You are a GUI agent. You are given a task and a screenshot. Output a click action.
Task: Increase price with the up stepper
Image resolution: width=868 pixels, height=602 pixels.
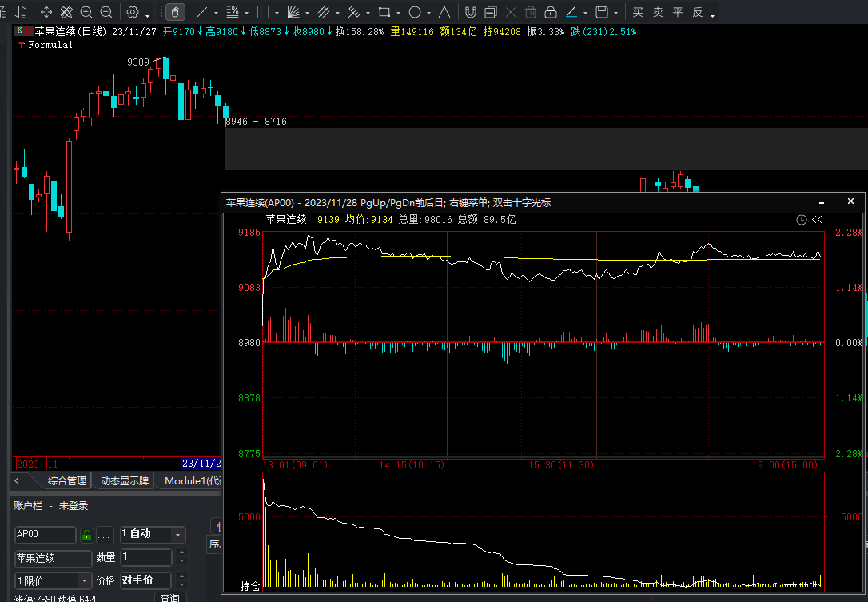pyautogui.click(x=181, y=576)
